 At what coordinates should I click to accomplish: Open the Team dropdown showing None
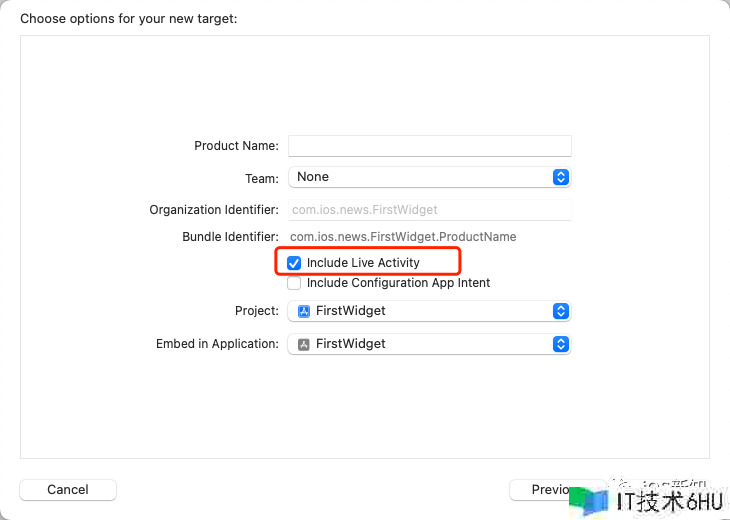click(428, 177)
